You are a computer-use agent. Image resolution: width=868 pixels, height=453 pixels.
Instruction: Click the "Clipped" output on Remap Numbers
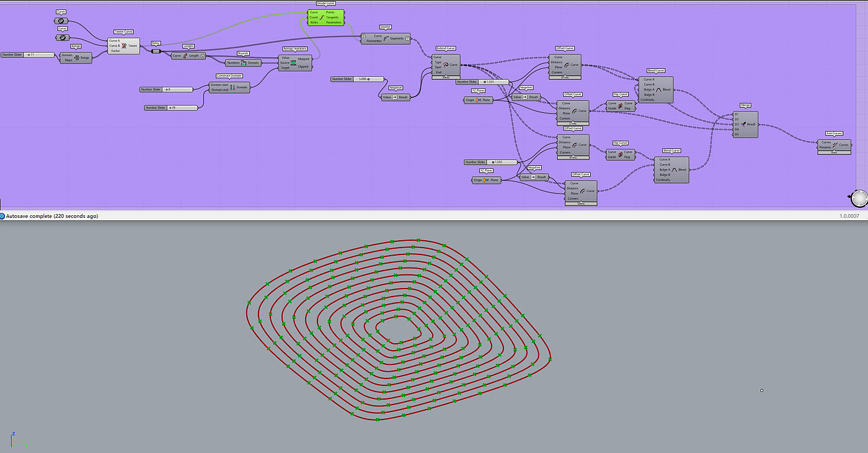click(x=303, y=67)
